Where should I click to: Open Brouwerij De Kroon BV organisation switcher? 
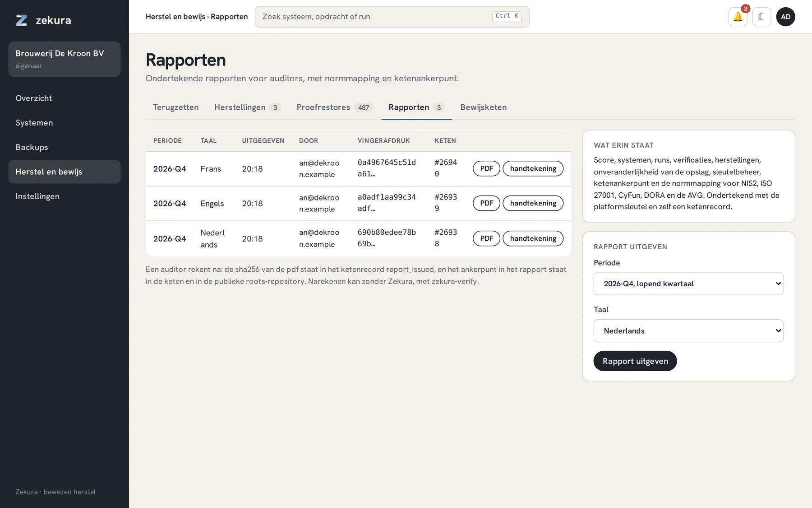coord(65,59)
